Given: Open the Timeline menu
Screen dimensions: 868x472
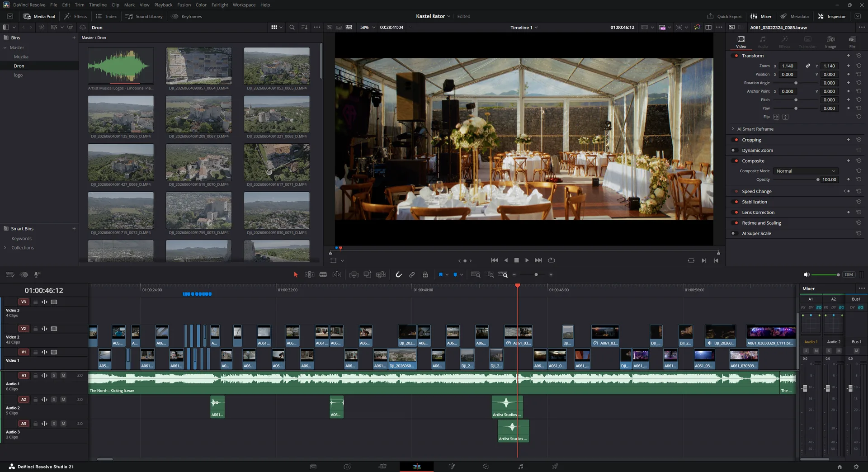Looking at the screenshot, I should [98, 5].
